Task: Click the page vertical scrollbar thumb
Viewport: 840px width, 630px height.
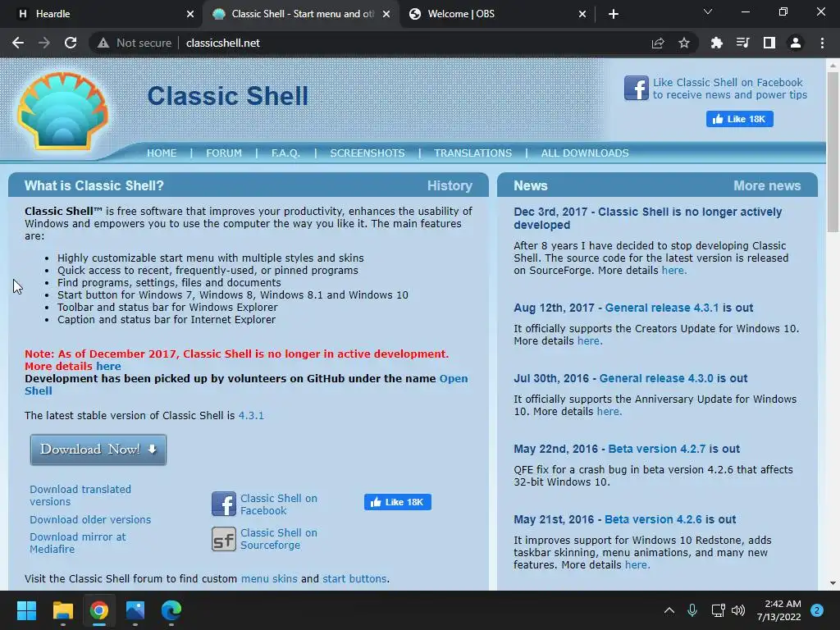Action: coord(833,152)
